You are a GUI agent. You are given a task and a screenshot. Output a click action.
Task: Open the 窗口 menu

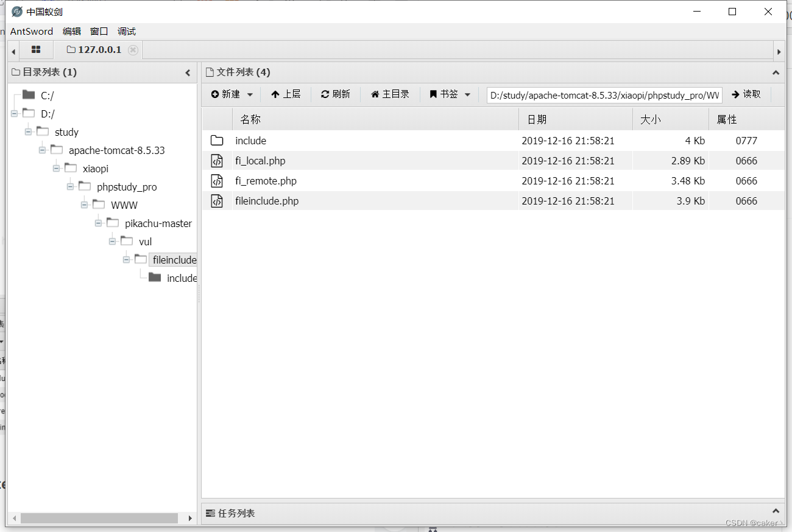click(x=99, y=31)
